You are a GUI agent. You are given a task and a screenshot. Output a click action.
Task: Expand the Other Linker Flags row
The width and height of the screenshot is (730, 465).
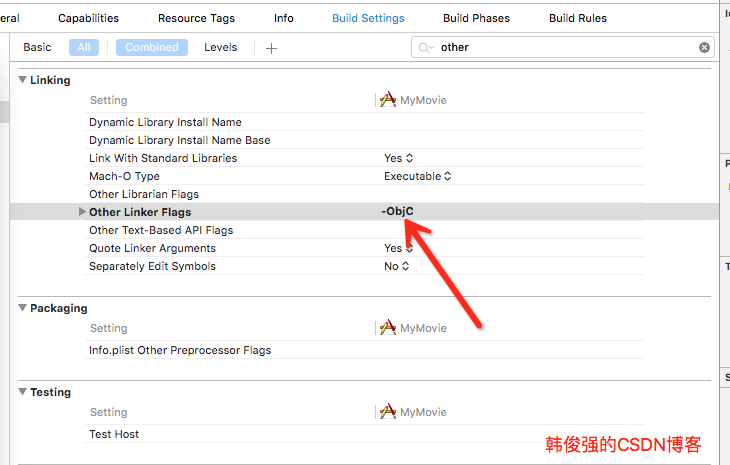pos(82,212)
